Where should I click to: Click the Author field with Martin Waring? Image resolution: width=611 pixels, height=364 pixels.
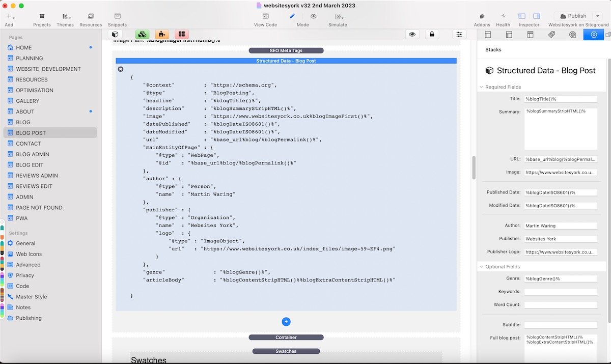(561, 226)
